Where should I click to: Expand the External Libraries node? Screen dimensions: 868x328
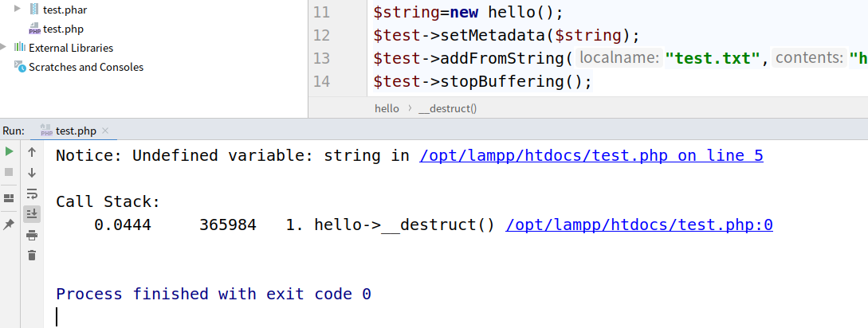[5, 48]
